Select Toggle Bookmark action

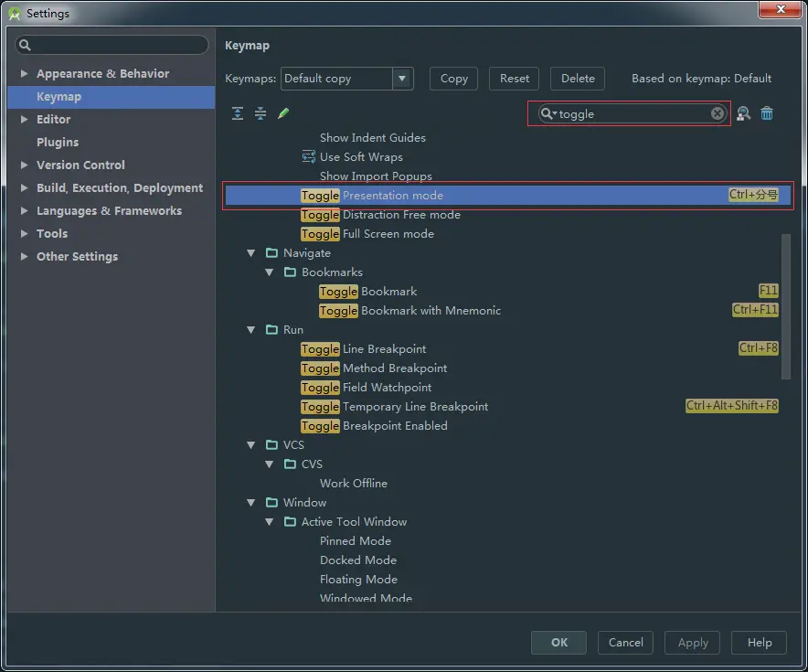[x=368, y=291]
